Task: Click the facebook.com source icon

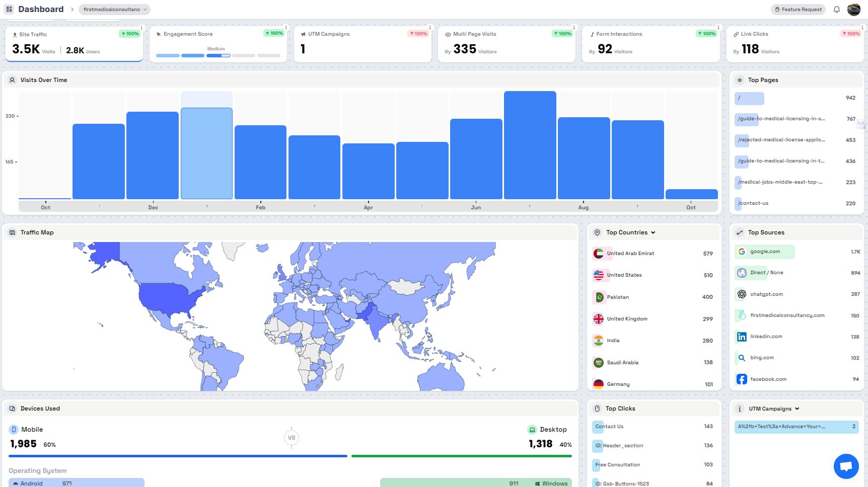Action: pyautogui.click(x=742, y=379)
